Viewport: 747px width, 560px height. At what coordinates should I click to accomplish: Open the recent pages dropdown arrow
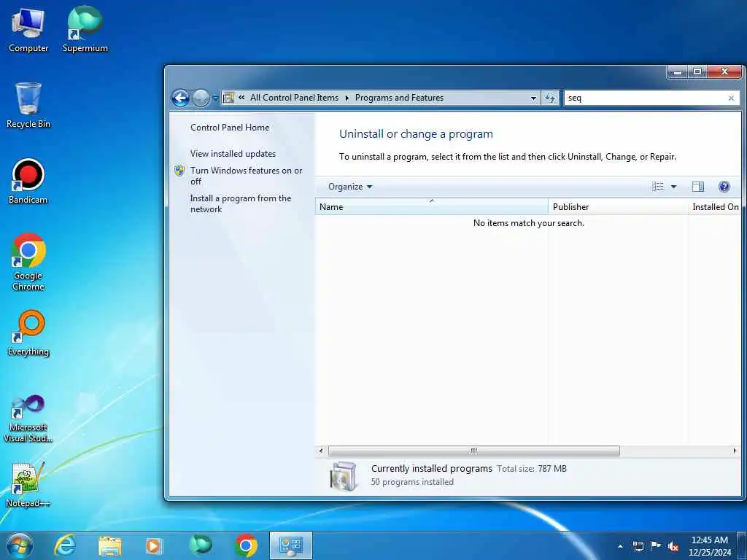(215, 98)
